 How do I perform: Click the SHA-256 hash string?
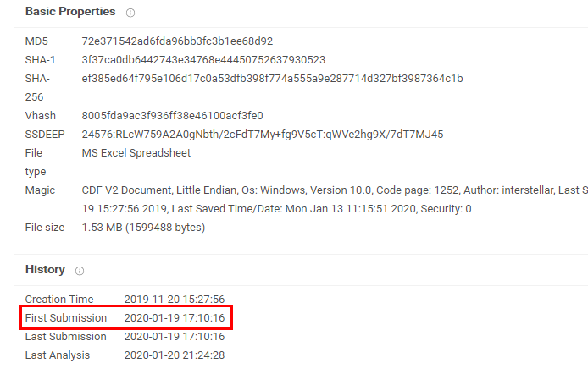[272, 79]
